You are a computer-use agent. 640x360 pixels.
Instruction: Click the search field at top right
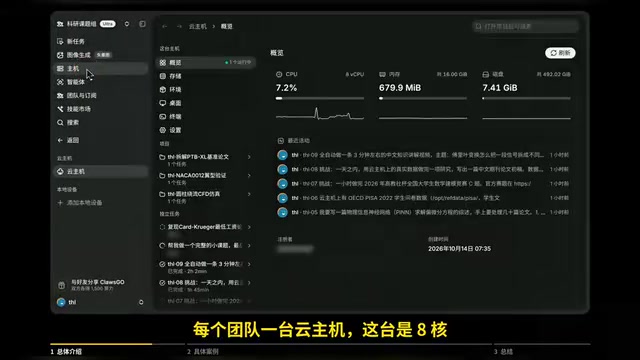(526, 27)
